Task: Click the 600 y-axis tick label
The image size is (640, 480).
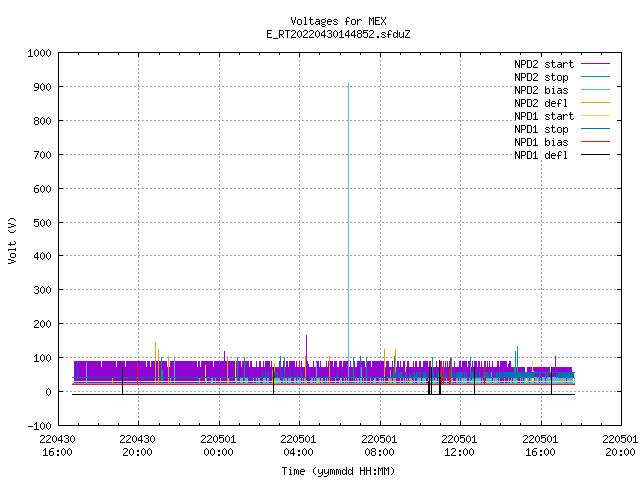Action: [42, 189]
